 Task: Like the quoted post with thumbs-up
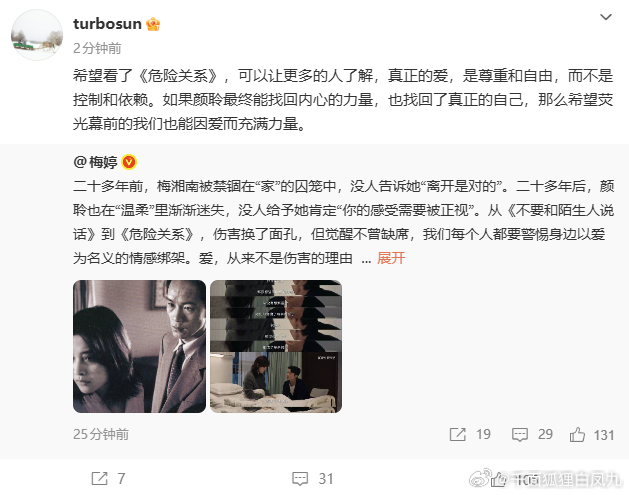(x=577, y=434)
